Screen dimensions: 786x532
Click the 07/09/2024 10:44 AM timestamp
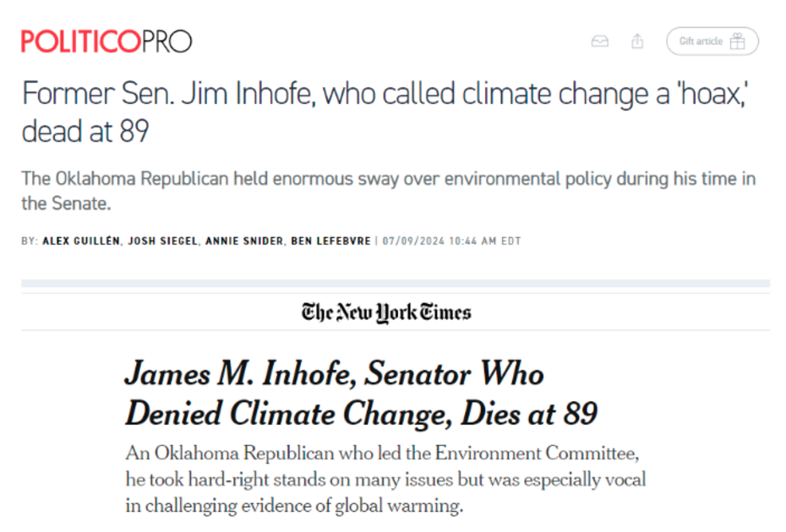pyautogui.click(x=451, y=241)
